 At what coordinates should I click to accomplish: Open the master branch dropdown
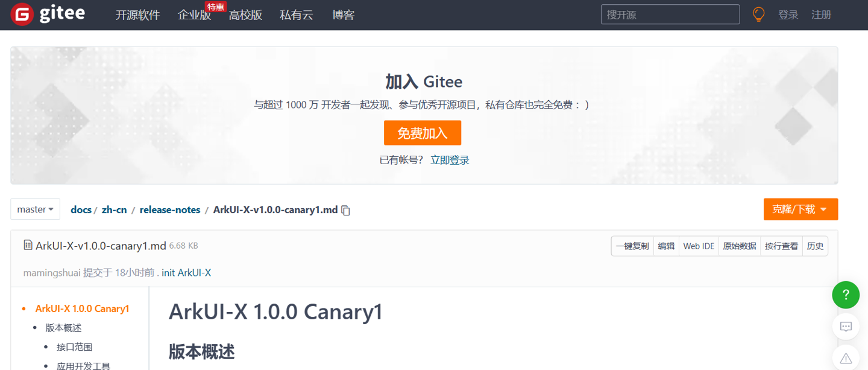pos(35,209)
